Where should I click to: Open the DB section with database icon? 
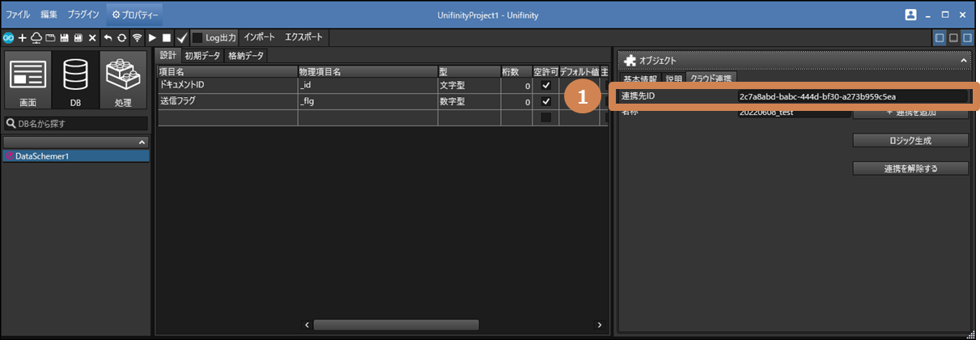(x=74, y=80)
